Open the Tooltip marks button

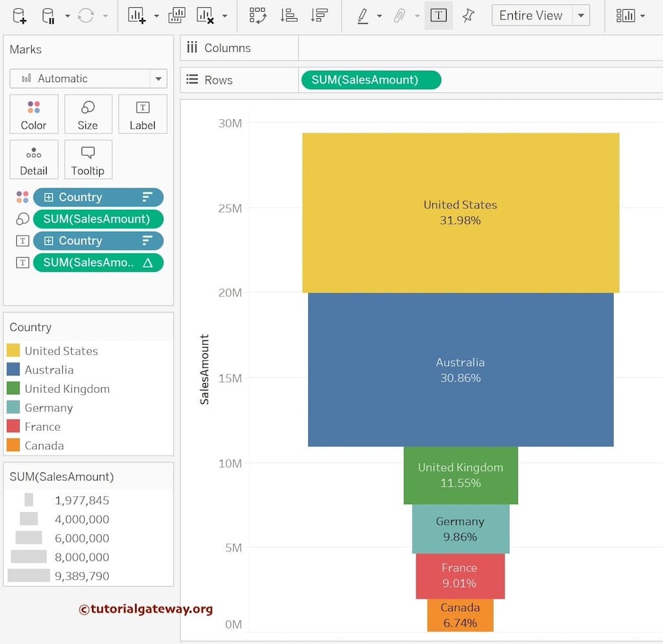(88, 160)
